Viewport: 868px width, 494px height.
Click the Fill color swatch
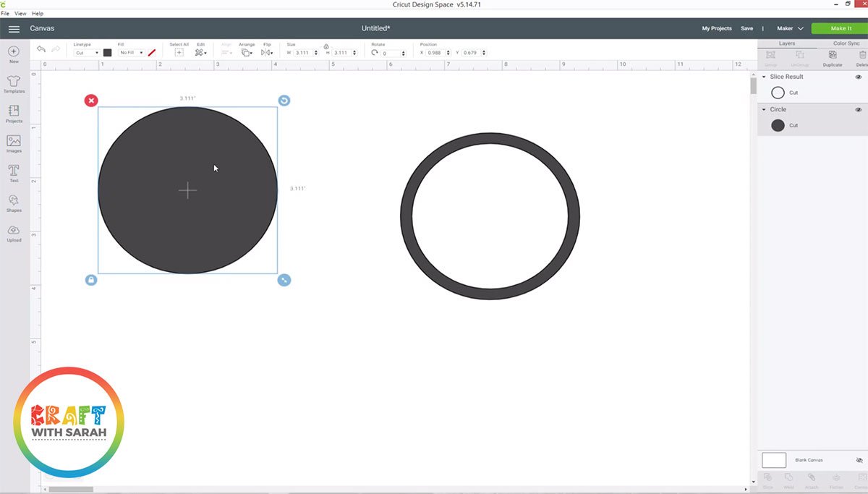152,53
